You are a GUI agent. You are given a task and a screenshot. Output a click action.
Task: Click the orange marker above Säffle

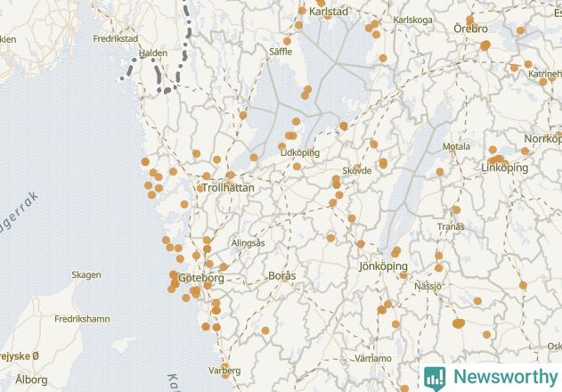click(287, 41)
